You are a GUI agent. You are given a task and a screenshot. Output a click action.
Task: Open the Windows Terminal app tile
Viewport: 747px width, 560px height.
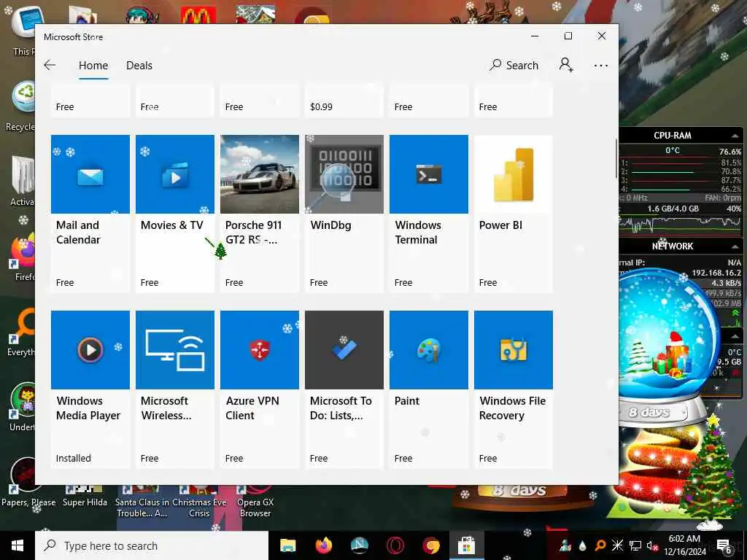click(429, 214)
